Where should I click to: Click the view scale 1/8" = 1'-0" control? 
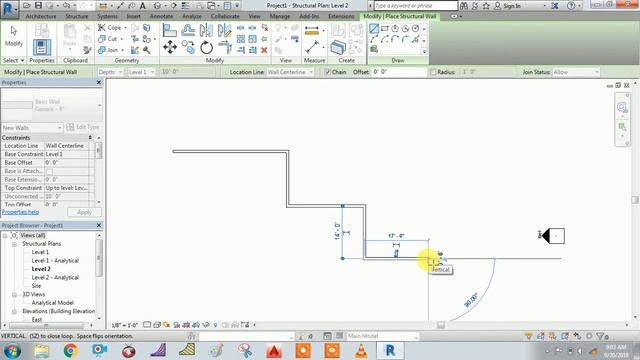[x=124, y=325]
